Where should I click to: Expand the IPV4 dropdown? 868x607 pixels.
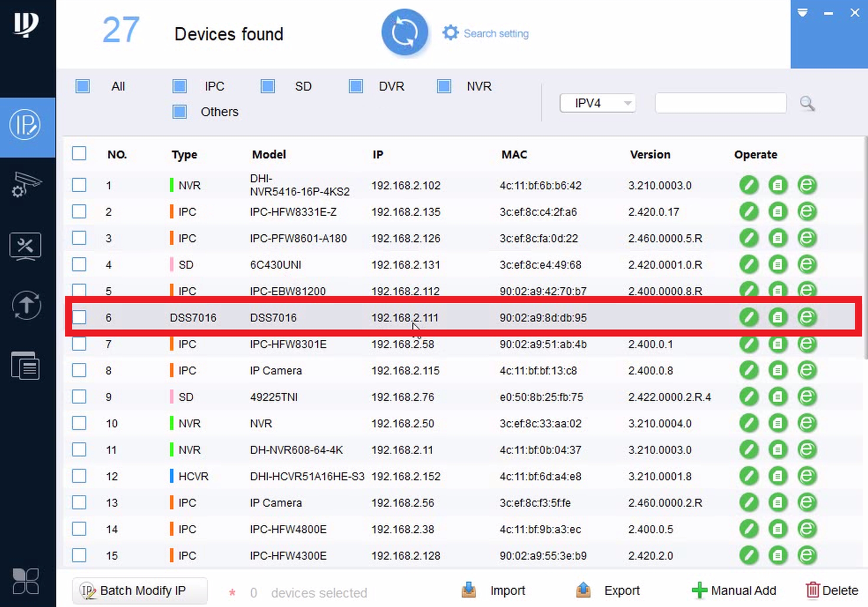pyautogui.click(x=597, y=103)
